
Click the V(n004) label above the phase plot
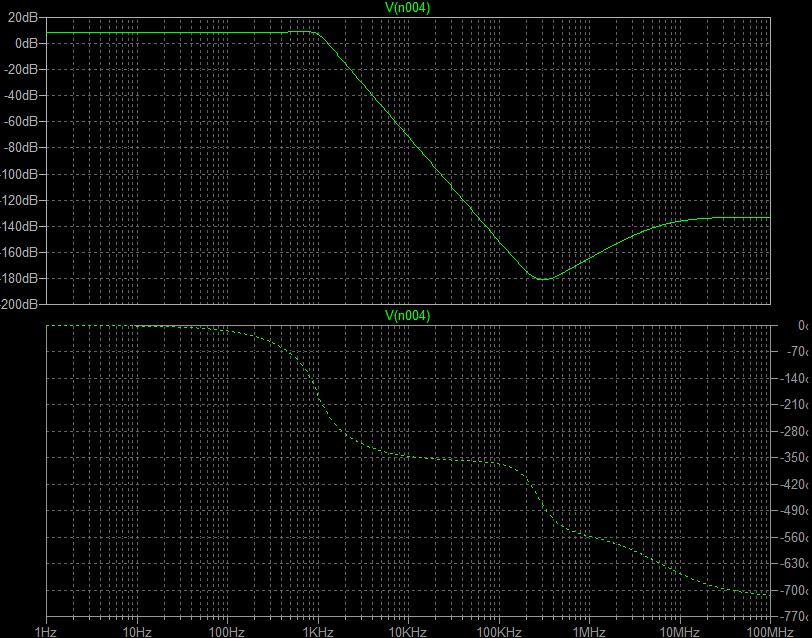pos(407,315)
